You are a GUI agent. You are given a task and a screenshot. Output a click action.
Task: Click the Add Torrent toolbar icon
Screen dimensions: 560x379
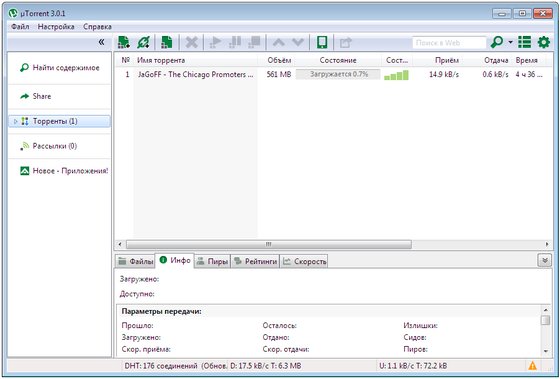124,43
